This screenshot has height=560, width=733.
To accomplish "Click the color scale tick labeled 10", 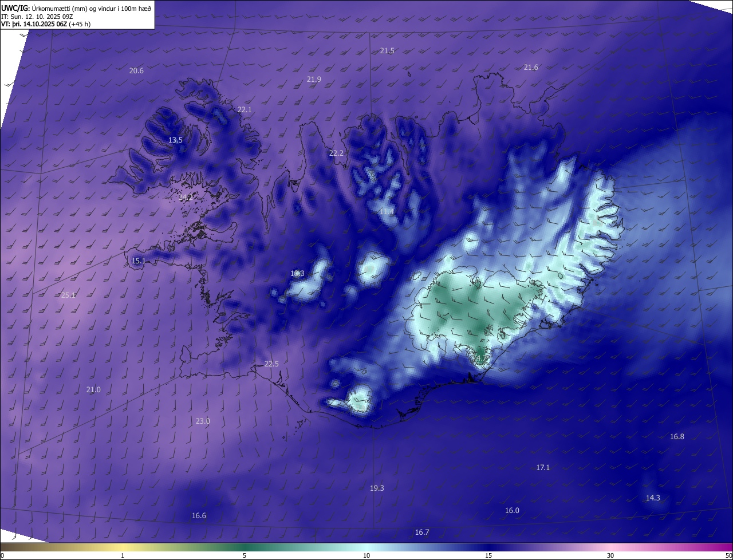I will click(x=366, y=555).
